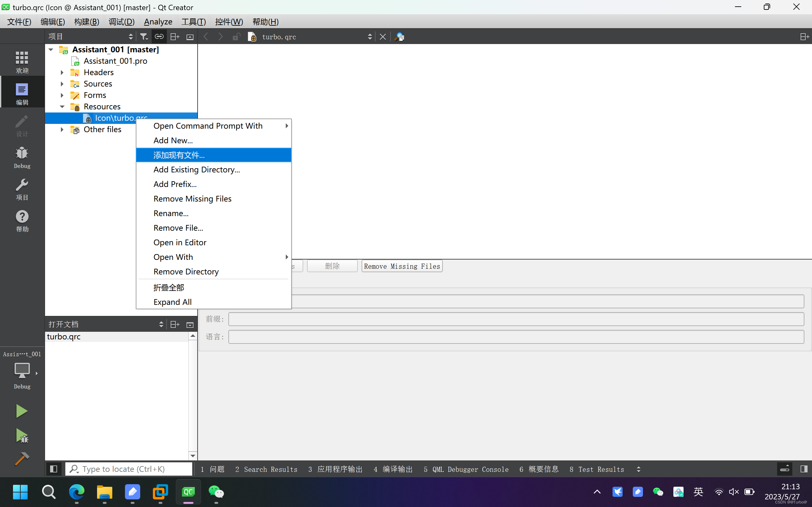This screenshot has height=507, width=812.
Task: Open the Welcome mode in sidebar
Action: click(x=22, y=62)
